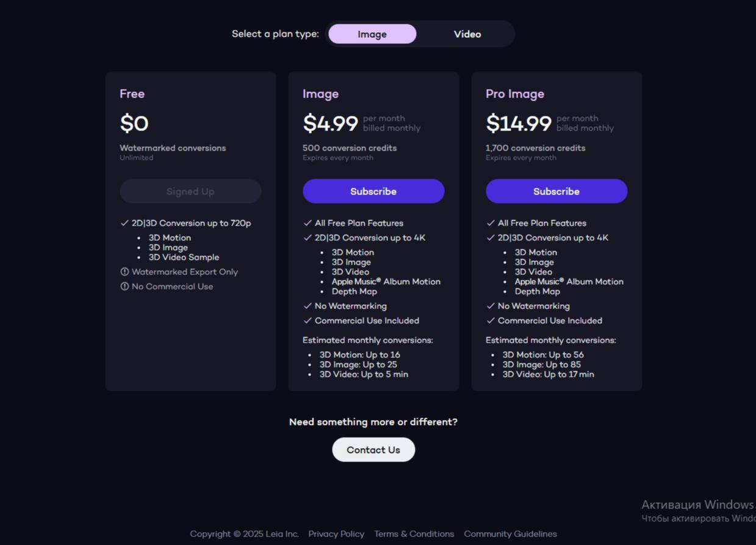Select the Image plan type

tap(372, 34)
